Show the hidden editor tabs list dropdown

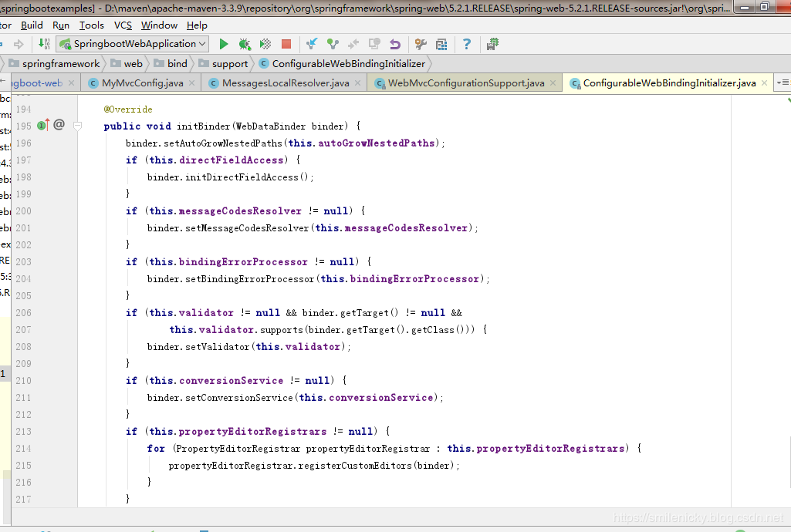click(x=782, y=82)
